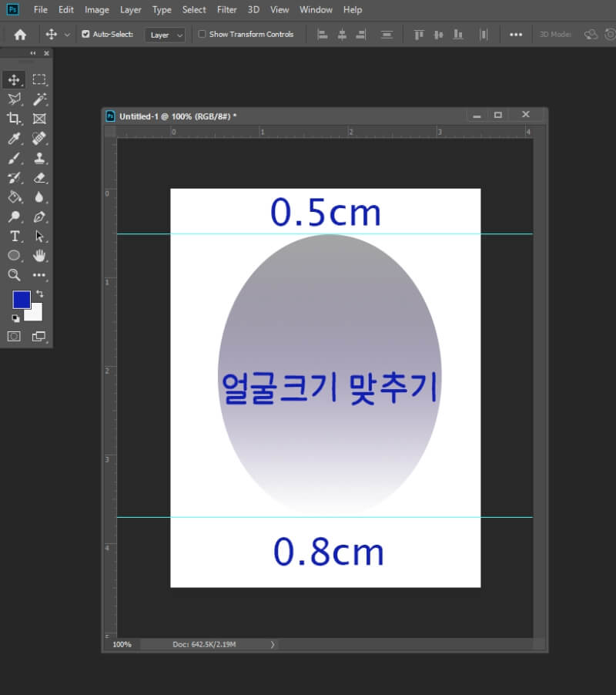Open extra options via the ellipsis menu
This screenshot has width=616, height=695.
[x=516, y=34]
